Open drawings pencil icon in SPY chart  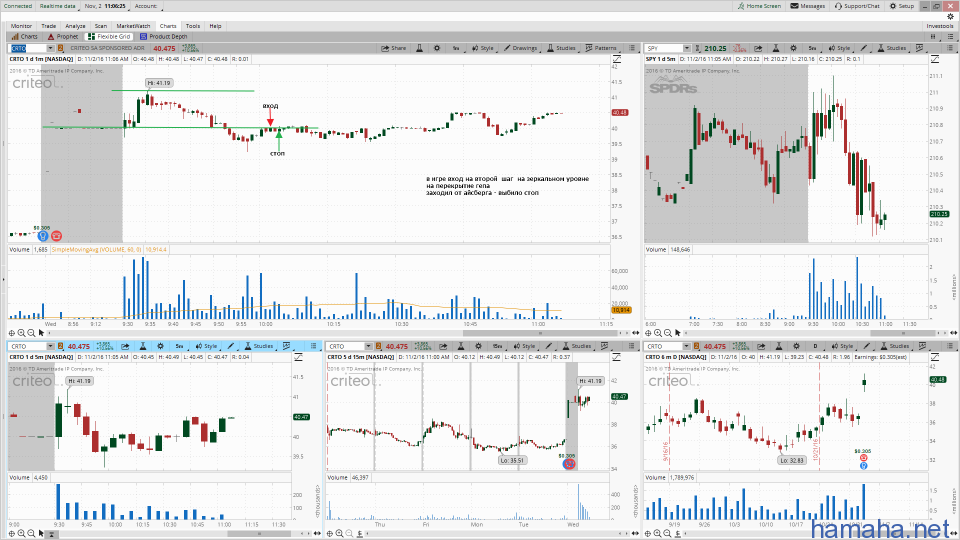coord(864,48)
